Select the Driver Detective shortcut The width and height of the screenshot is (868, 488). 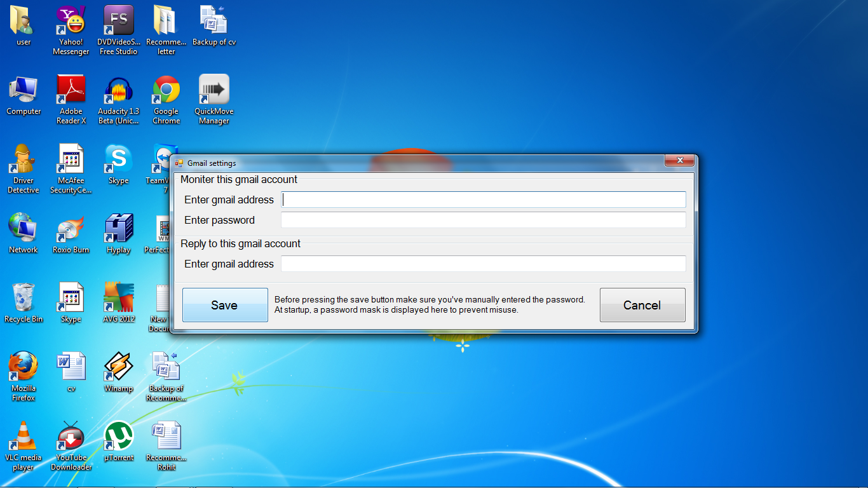click(x=24, y=169)
